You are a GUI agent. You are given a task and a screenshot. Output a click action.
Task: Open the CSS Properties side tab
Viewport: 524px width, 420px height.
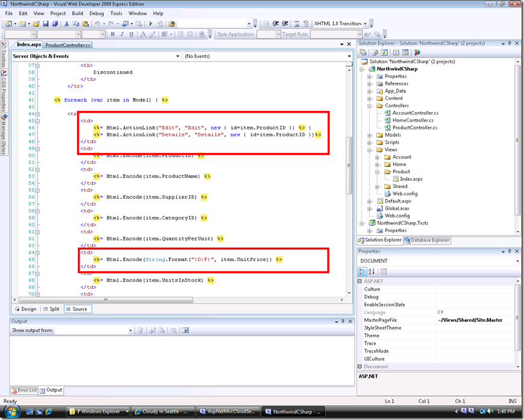(x=4, y=92)
